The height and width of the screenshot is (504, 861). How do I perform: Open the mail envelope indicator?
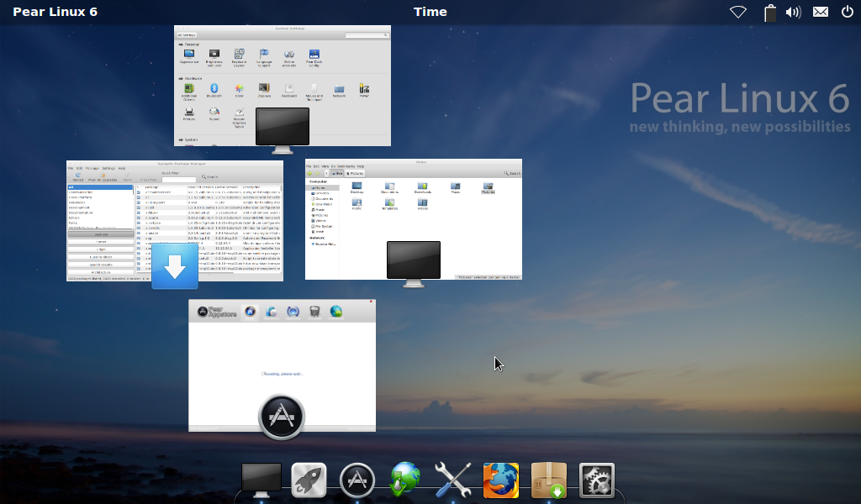coord(821,12)
